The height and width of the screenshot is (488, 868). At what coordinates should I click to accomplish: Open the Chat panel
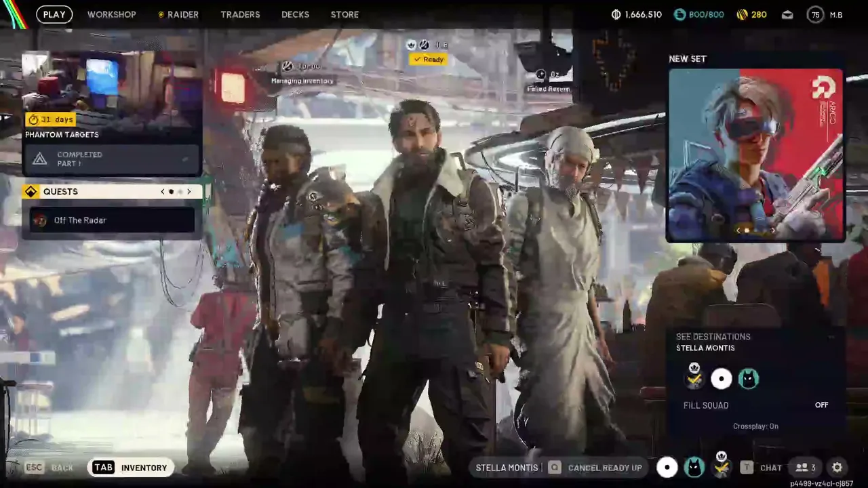pos(762,468)
